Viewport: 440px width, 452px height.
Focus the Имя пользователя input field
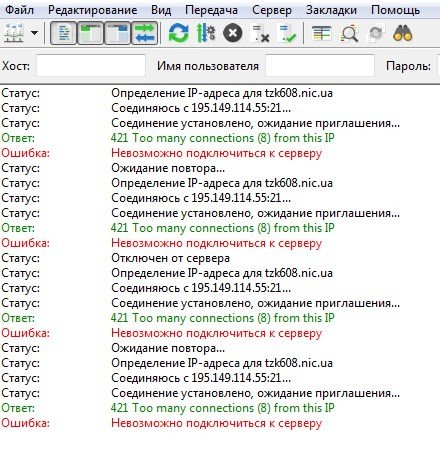pos(320,66)
